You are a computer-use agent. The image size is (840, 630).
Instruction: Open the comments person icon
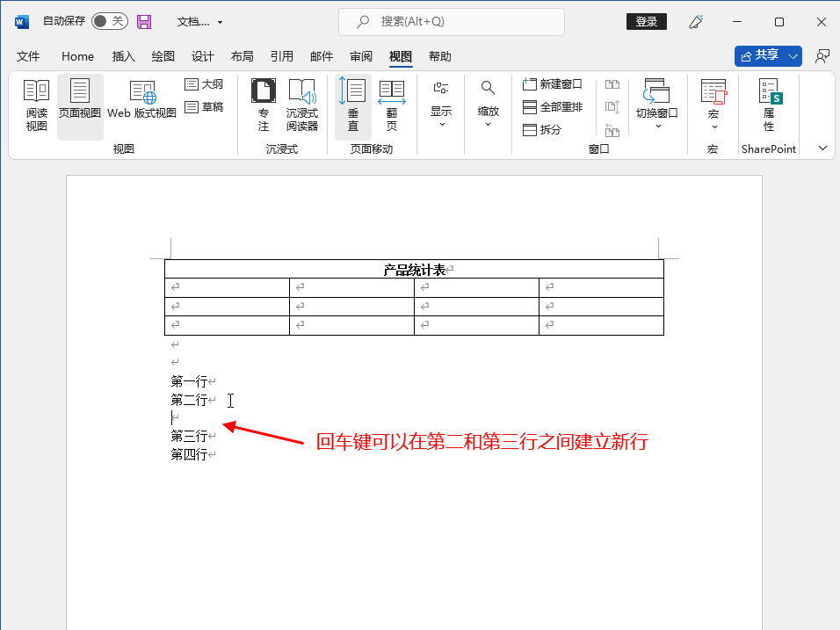[822, 55]
